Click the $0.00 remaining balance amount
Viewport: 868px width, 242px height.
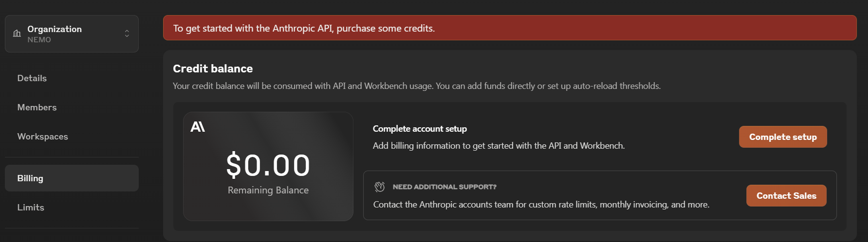268,165
